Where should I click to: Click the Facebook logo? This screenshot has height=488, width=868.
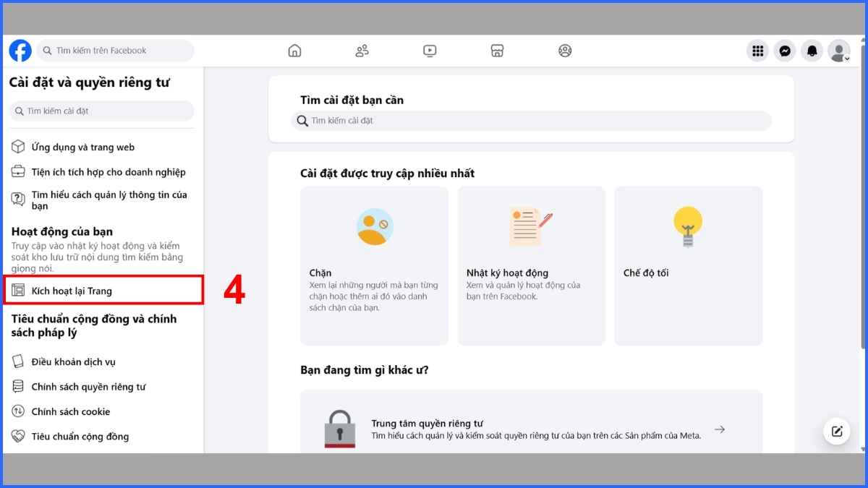(x=20, y=51)
